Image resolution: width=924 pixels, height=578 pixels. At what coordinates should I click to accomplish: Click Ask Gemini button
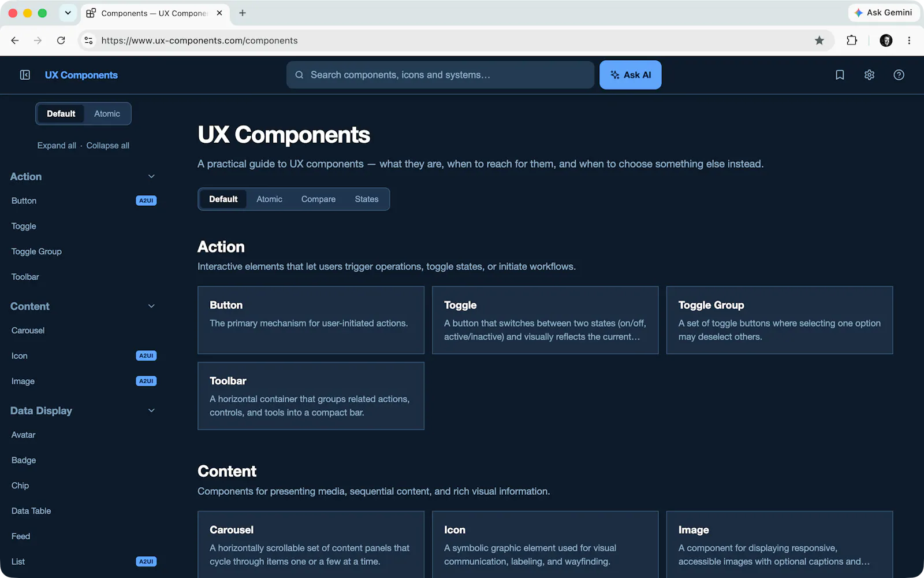(x=884, y=13)
